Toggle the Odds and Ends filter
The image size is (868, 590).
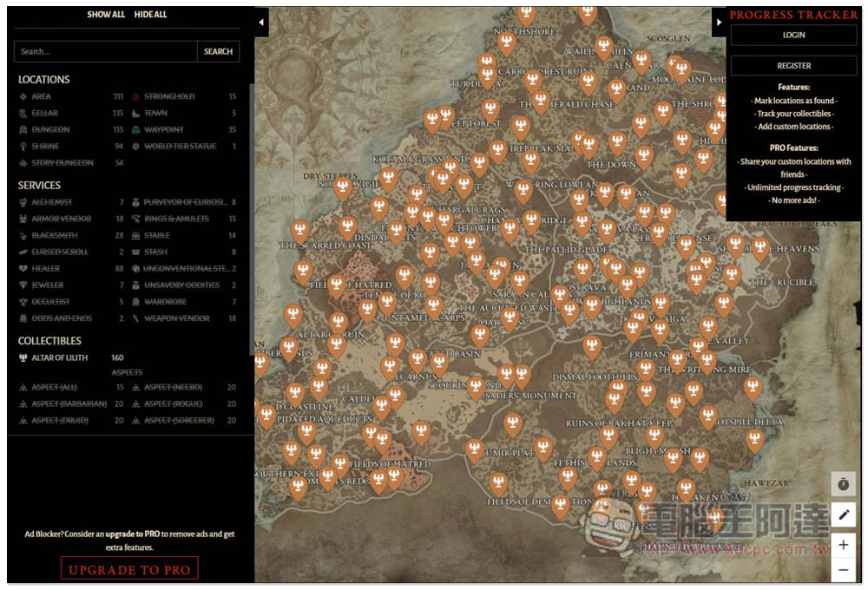click(71, 318)
